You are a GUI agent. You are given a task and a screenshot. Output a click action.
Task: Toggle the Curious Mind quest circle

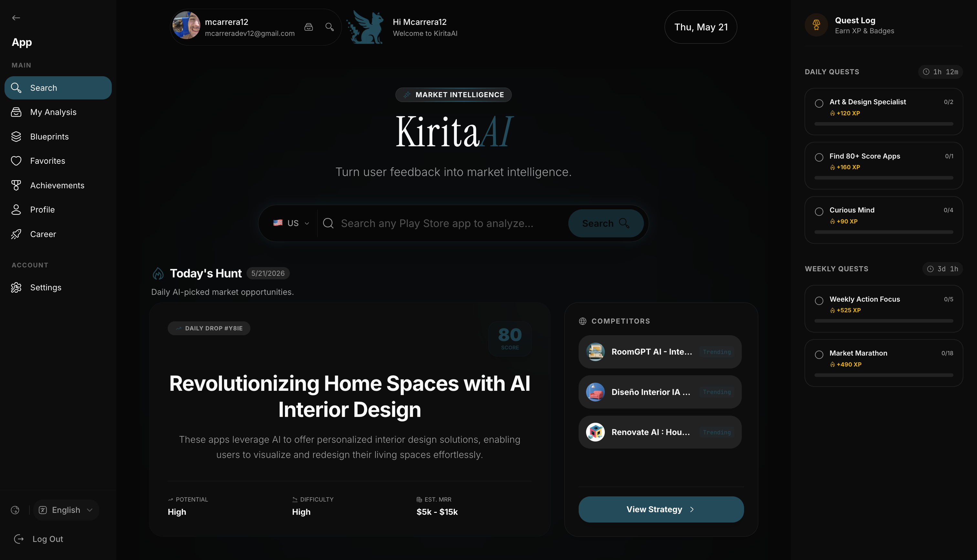[x=819, y=212]
